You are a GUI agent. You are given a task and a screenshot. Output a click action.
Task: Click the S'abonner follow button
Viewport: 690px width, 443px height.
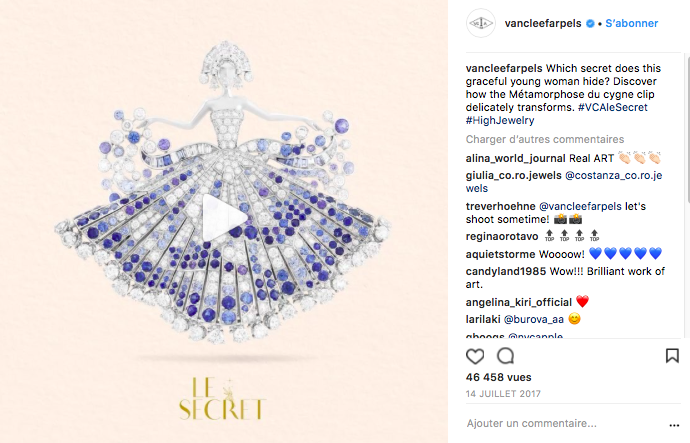pos(631,23)
